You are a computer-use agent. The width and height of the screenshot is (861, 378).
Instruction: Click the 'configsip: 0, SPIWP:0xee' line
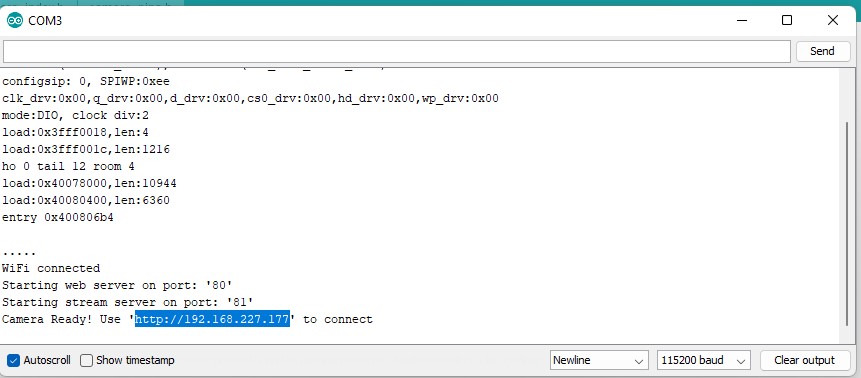click(x=86, y=81)
